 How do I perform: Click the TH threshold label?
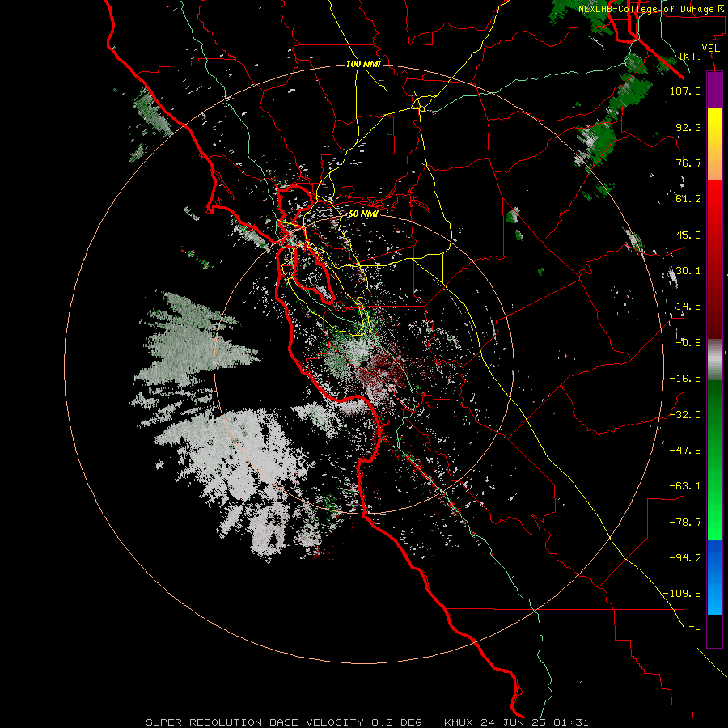pos(695,630)
